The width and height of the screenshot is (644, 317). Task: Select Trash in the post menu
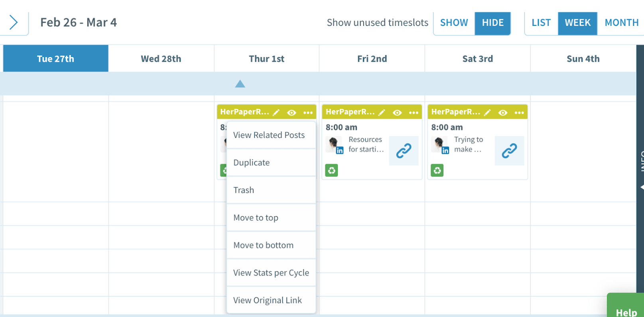(x=244, y=190)
